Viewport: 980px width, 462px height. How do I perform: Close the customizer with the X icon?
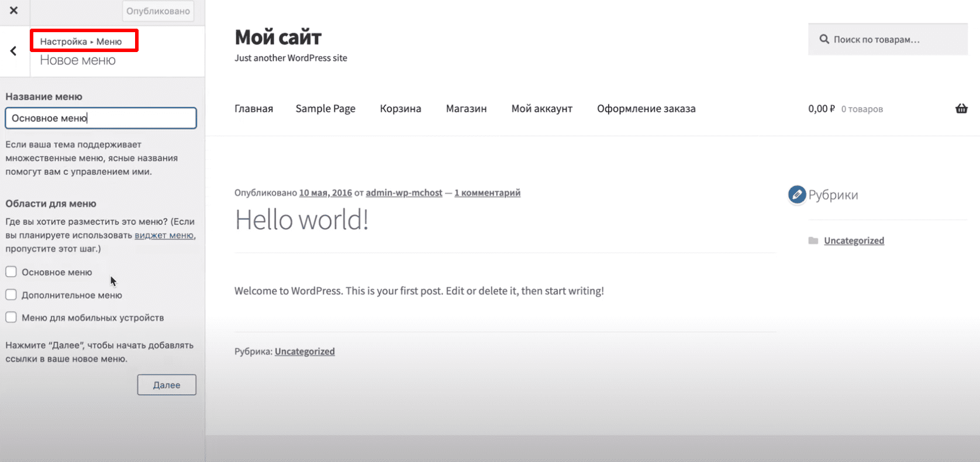pos(14,11)
